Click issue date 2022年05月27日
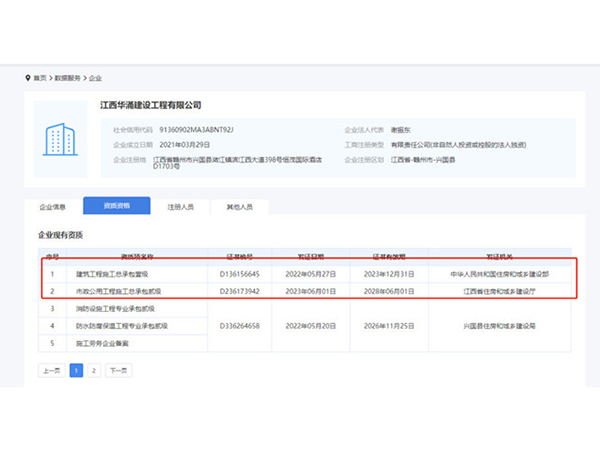The height and width of the screenshot is (450, 600). tap(311, 274)
